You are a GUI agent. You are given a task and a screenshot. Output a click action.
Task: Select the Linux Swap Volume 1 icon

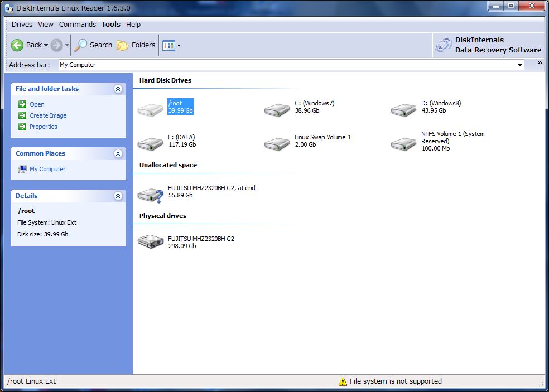277,144
